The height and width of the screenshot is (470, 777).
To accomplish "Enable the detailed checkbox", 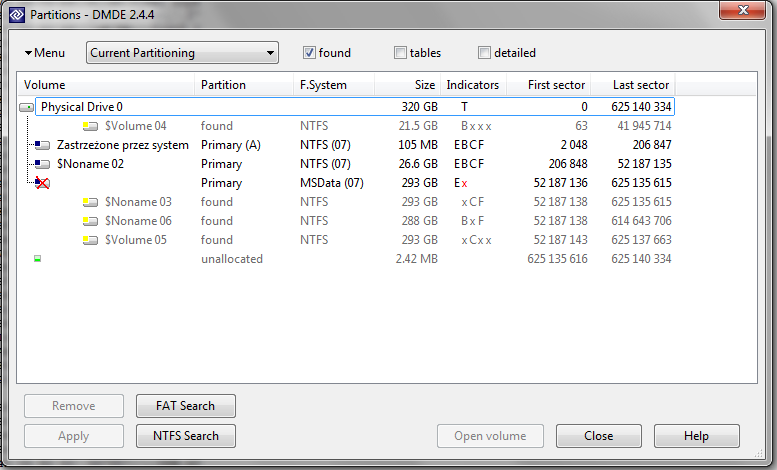I will click(x=484, y=53).
